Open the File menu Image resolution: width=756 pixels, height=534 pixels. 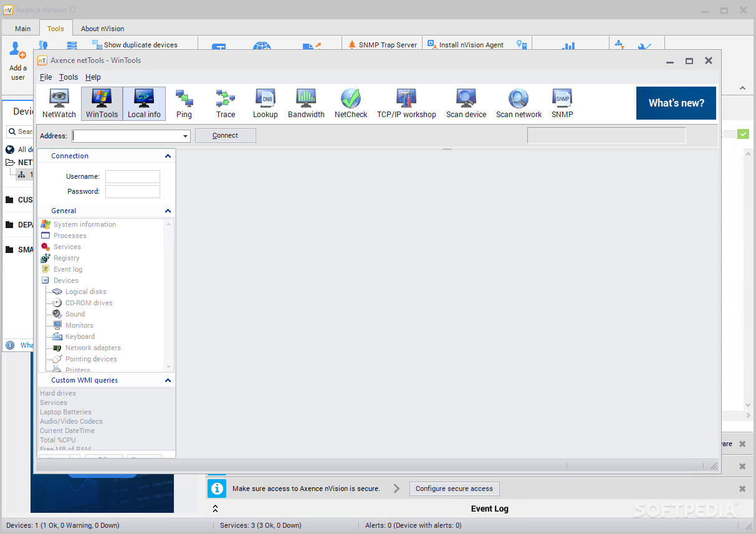click(x=46, y=77)
